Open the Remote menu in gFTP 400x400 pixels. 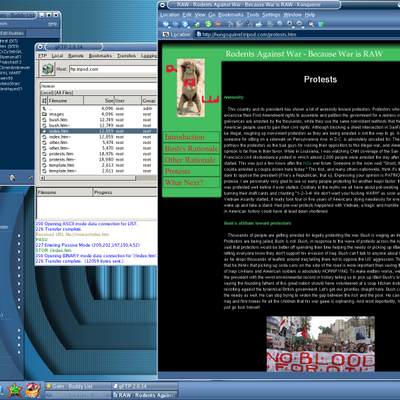click(76, 56)
